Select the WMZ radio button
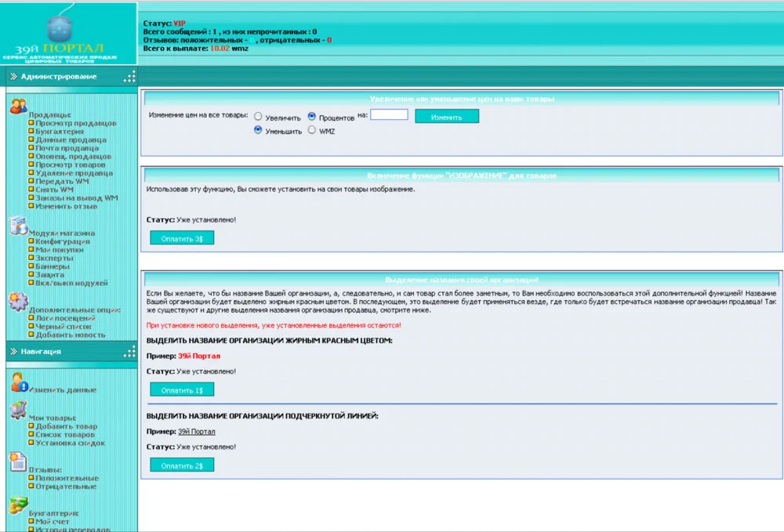 (x=311, y=130)
